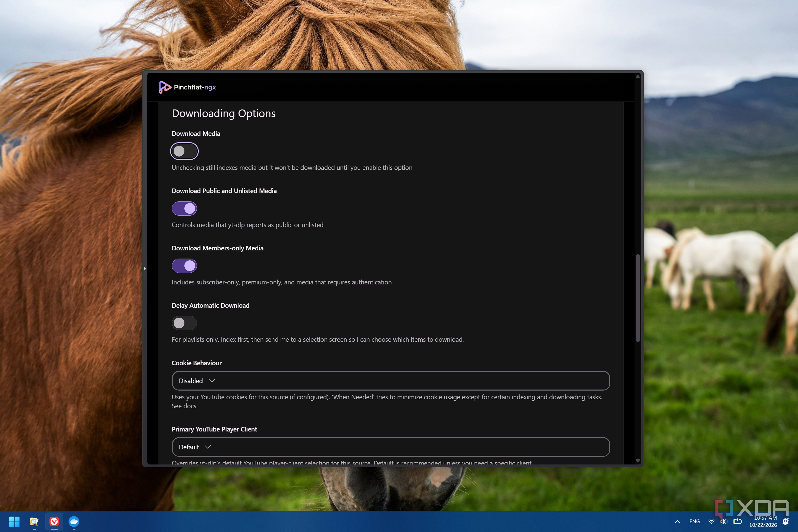798x532 pixels.
Task: Open File Explorer from the taskbar
Action: (34, 522)
